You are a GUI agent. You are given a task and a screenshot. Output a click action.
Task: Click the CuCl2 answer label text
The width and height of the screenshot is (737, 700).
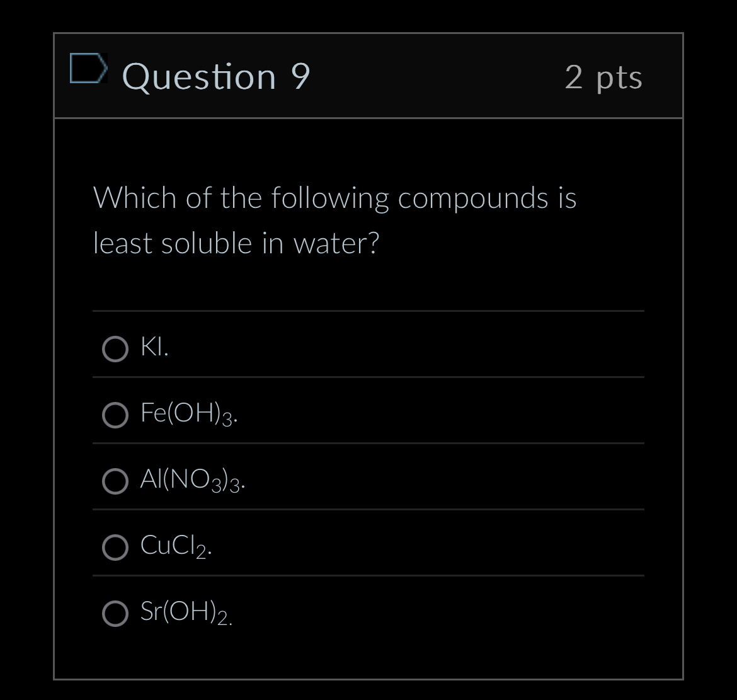[174, 546]
